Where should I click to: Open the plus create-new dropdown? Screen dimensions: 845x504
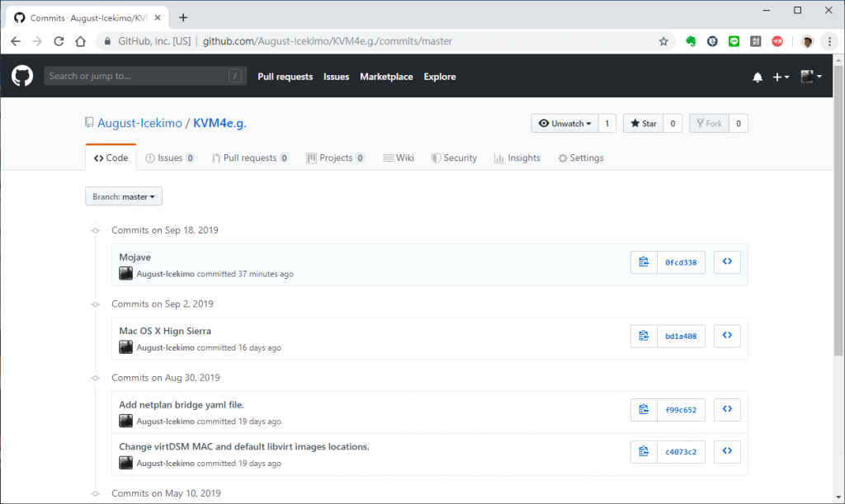[781, 77]
